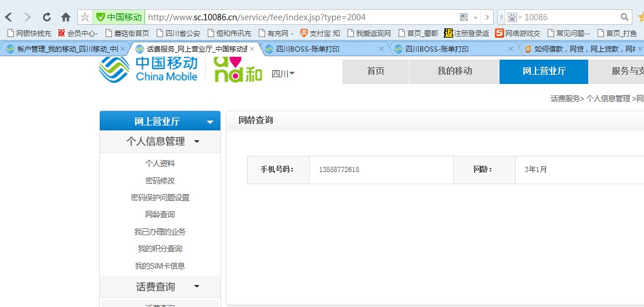Open the 我爱返现网 bookmark
644x307 pixels.
point(369,33)
